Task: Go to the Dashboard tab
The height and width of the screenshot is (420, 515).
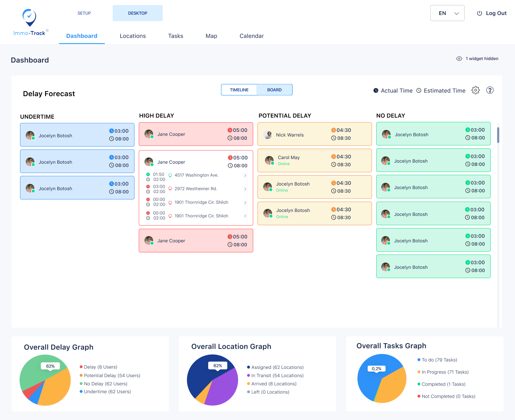Action: coord(82,36)
